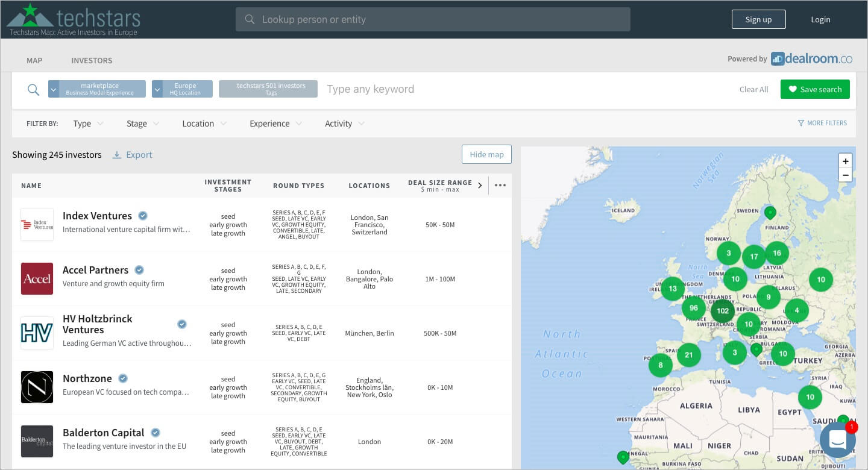
Task: Open the three-dot column options menu
Action: [x=500, y=186]
